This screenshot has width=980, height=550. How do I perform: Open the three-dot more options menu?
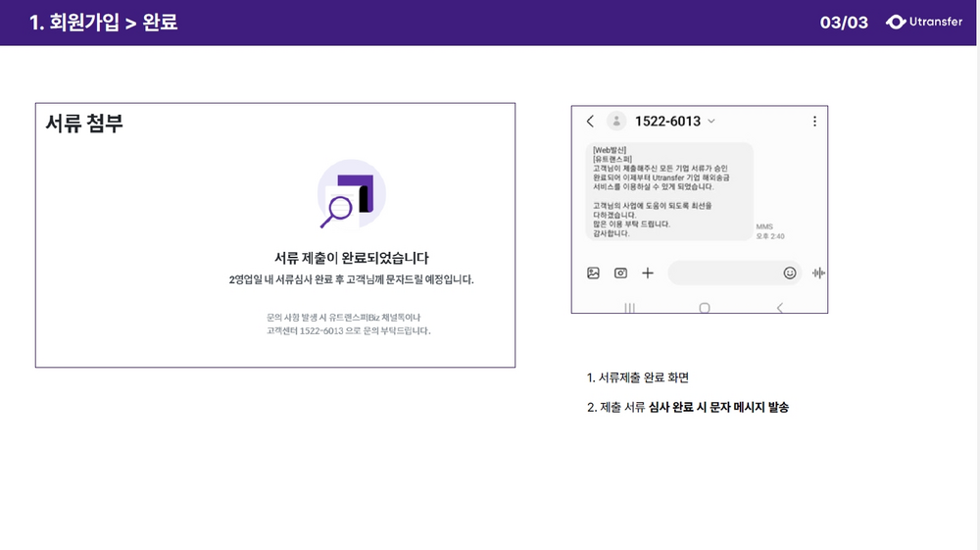814,122
